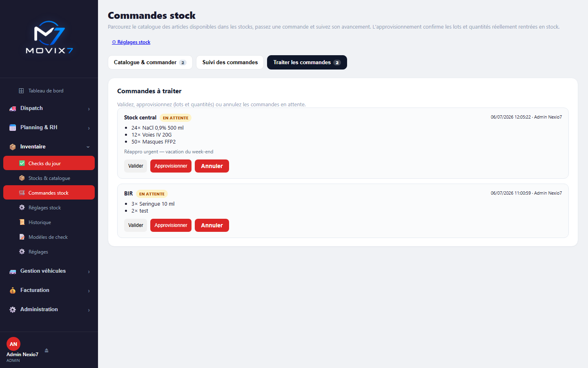Click 'Commandes à traiter' heading
588x368 pixels.
click(149, 91)
